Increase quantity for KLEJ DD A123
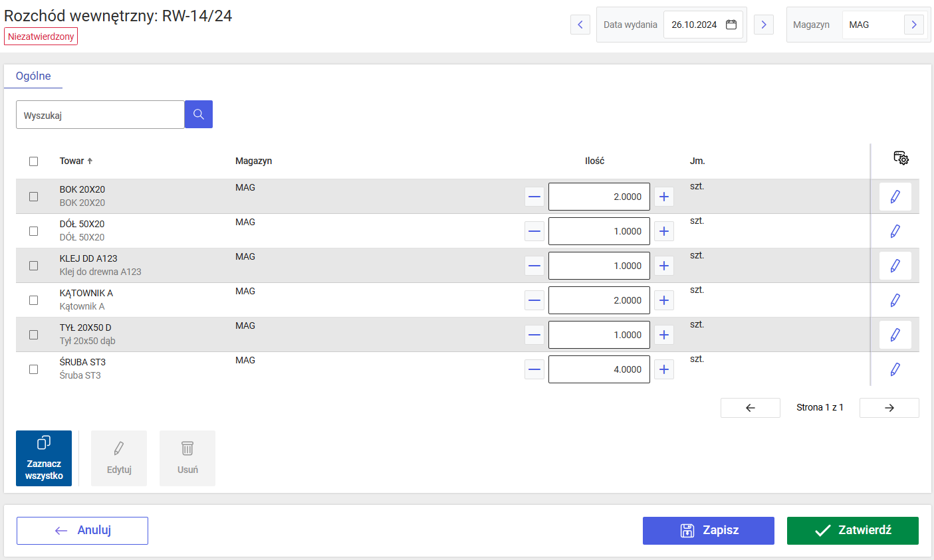 (x=664, y=266)
